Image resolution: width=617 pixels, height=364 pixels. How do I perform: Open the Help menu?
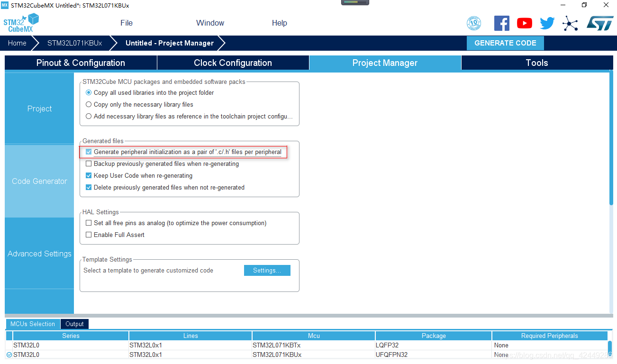[280, 23]
